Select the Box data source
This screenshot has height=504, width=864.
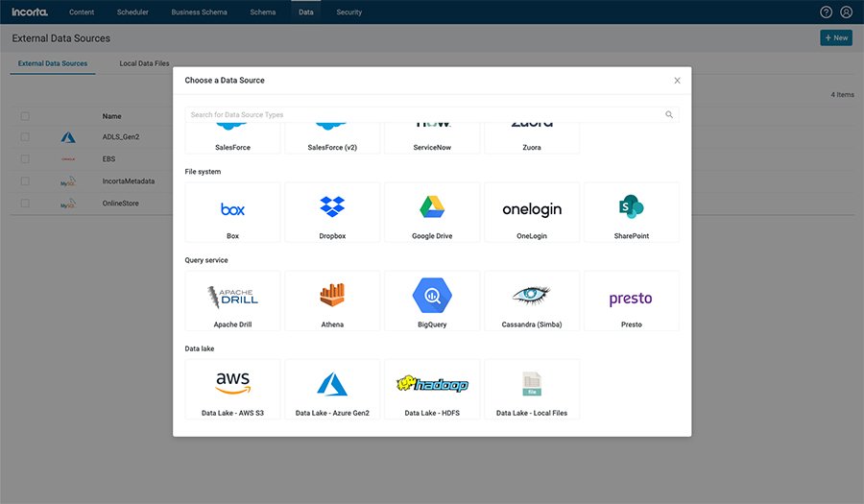pyautogui.click(x=232, y=212)
